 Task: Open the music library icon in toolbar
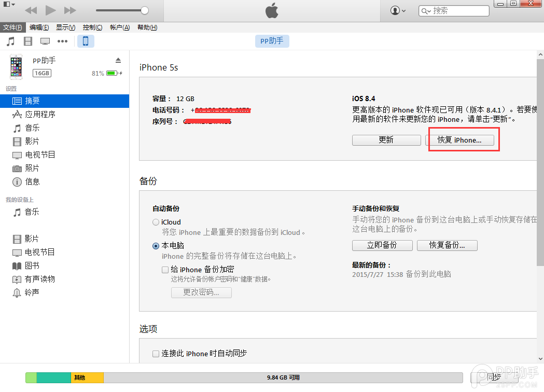click(x=11, y=41)
